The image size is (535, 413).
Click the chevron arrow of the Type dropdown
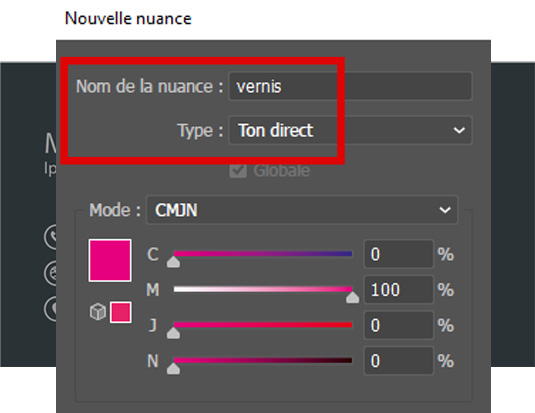459,130
